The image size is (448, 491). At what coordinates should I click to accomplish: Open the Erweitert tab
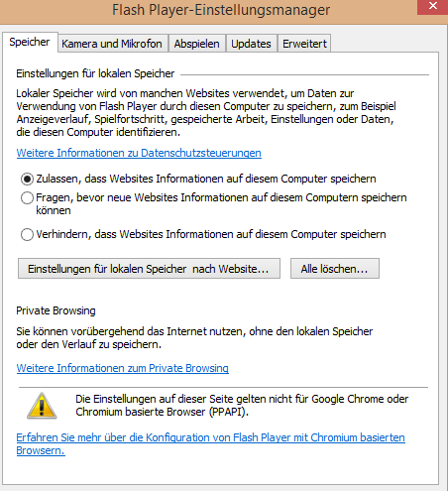[x=304, y=44]
